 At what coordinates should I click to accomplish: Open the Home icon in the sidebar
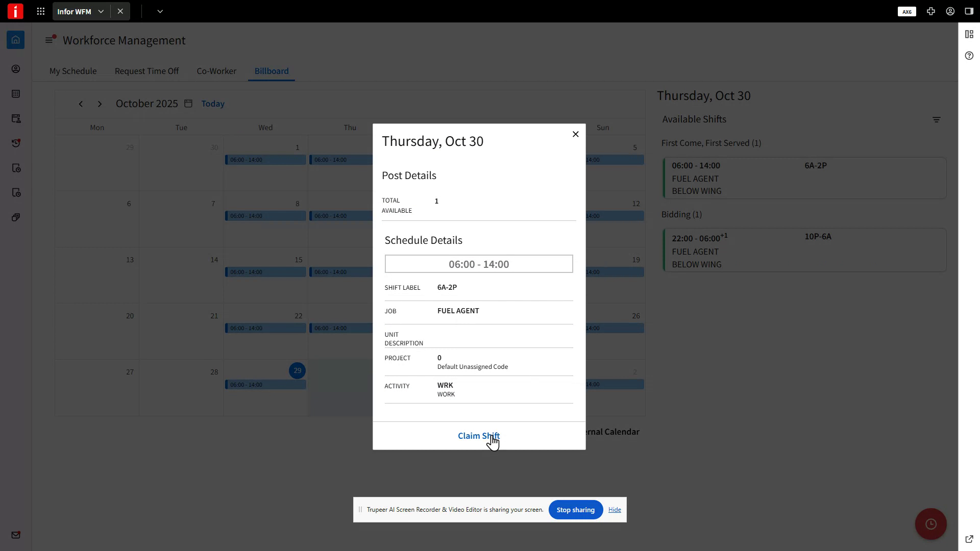(15, 40)
